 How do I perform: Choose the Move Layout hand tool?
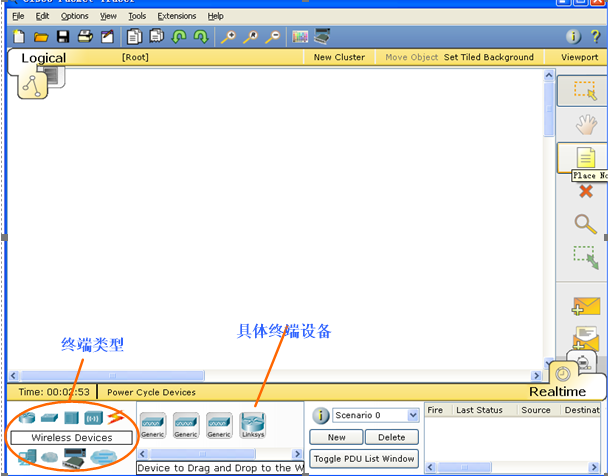tap(586, 124)
